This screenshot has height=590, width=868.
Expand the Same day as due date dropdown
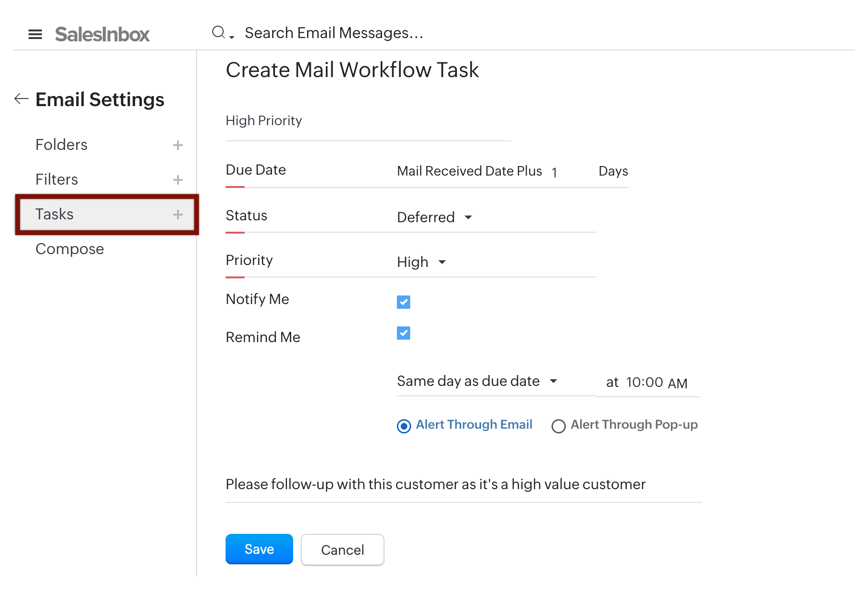(x=477, y=381)
